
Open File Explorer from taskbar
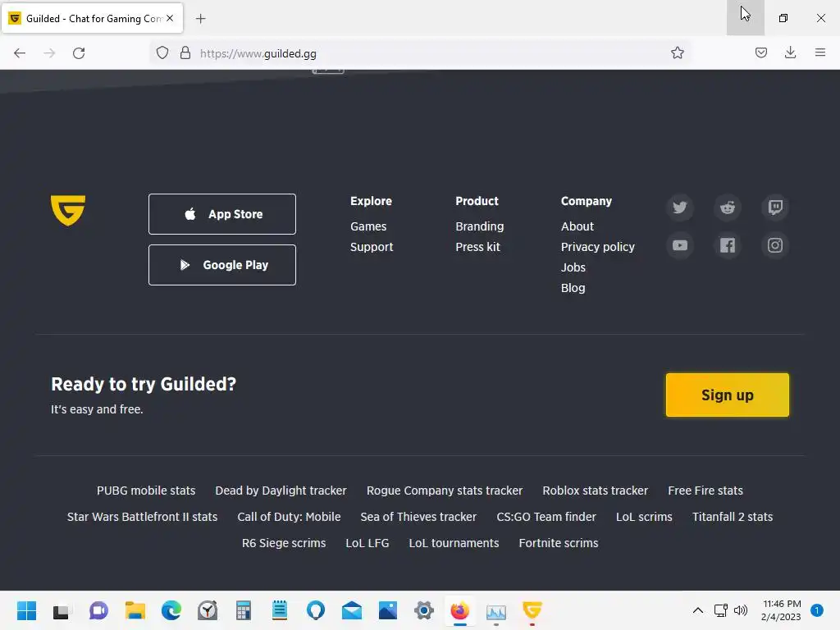pos(135,610)
